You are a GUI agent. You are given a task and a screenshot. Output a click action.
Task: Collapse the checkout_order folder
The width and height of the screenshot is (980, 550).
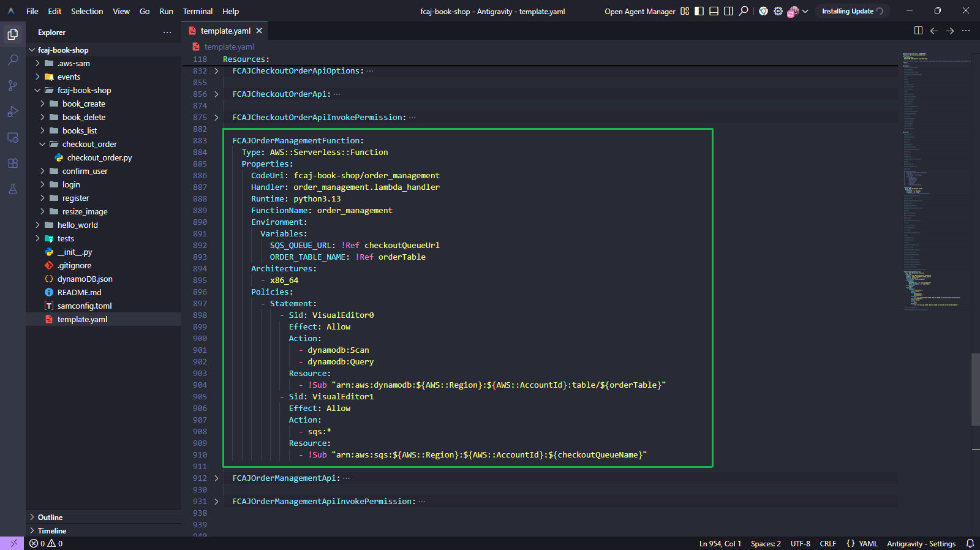(x=43, y=145)
